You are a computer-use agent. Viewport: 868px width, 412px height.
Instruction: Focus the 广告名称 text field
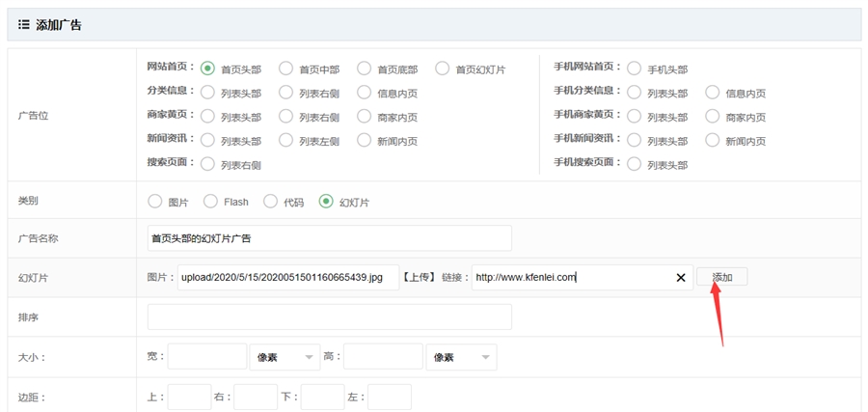tap(329, 237)
